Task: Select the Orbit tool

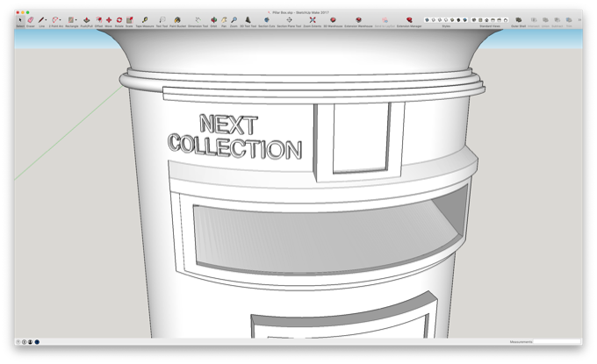Action: (213, 20)
